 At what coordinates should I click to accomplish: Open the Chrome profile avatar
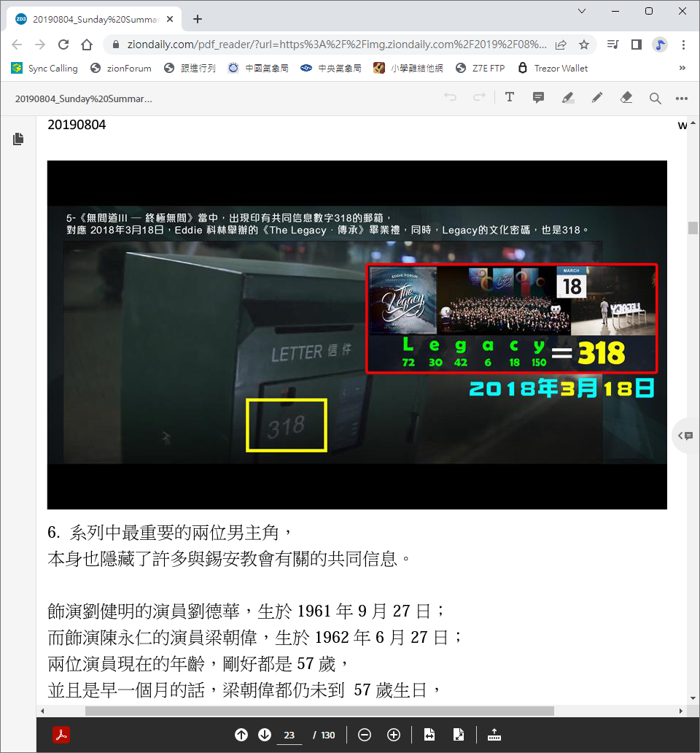pos(660,45)
